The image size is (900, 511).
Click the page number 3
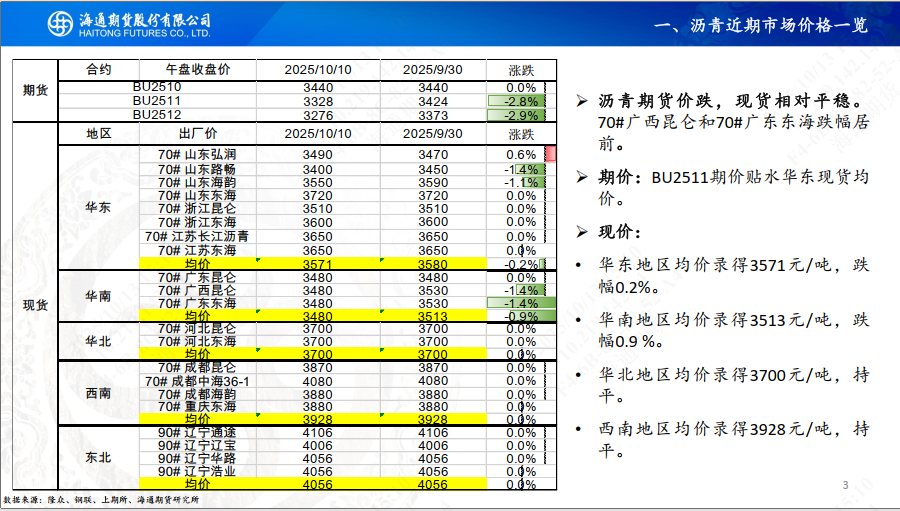tap(845, 486)
